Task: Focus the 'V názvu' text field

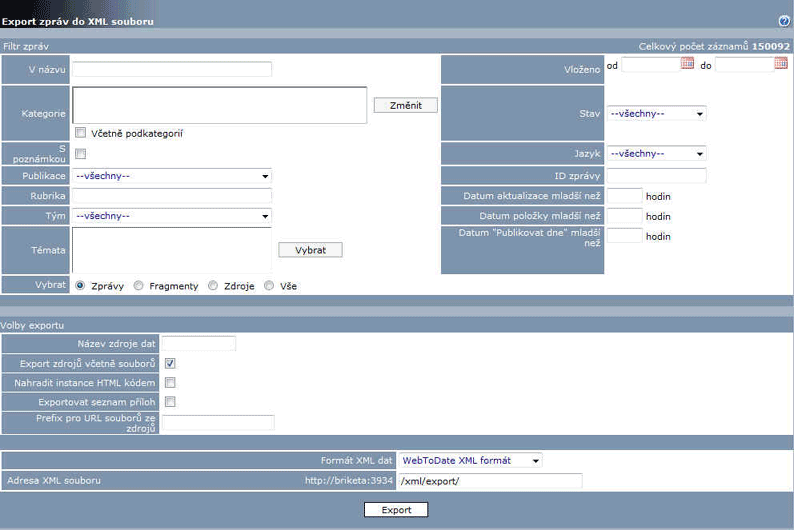Action: coord(172,69)
